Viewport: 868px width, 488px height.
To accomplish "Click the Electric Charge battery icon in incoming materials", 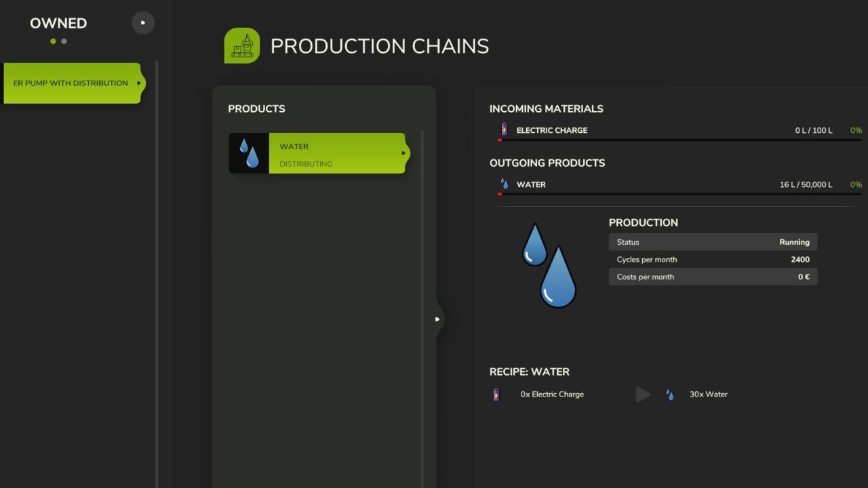I will tap(504, 129).
